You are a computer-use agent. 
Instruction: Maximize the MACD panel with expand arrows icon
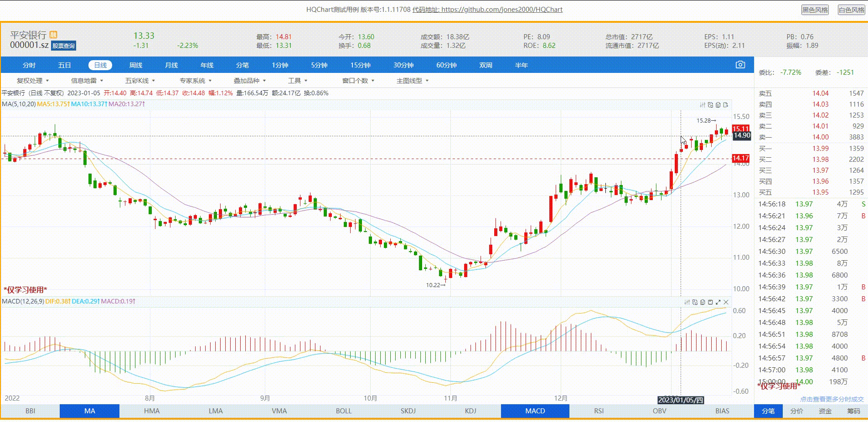coord(717,302)
